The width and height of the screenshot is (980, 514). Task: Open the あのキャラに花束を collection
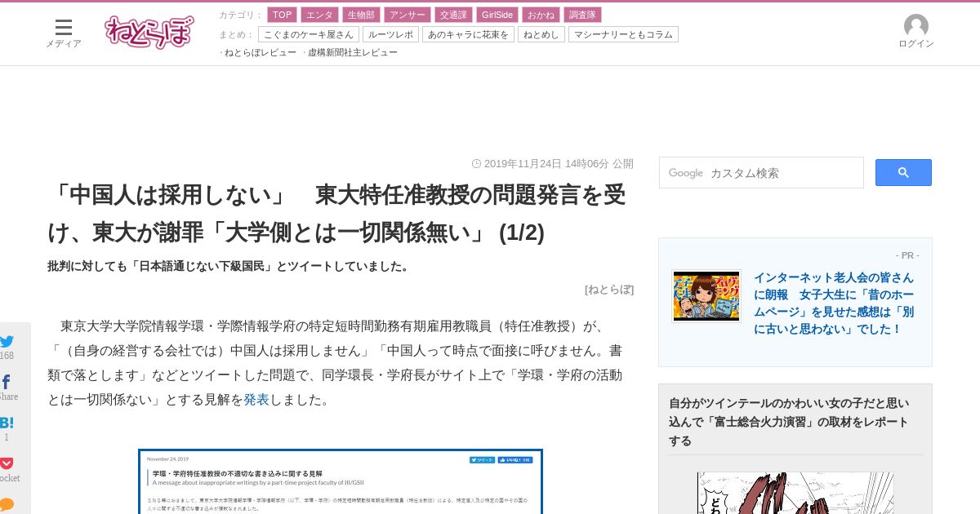[468, 34]
